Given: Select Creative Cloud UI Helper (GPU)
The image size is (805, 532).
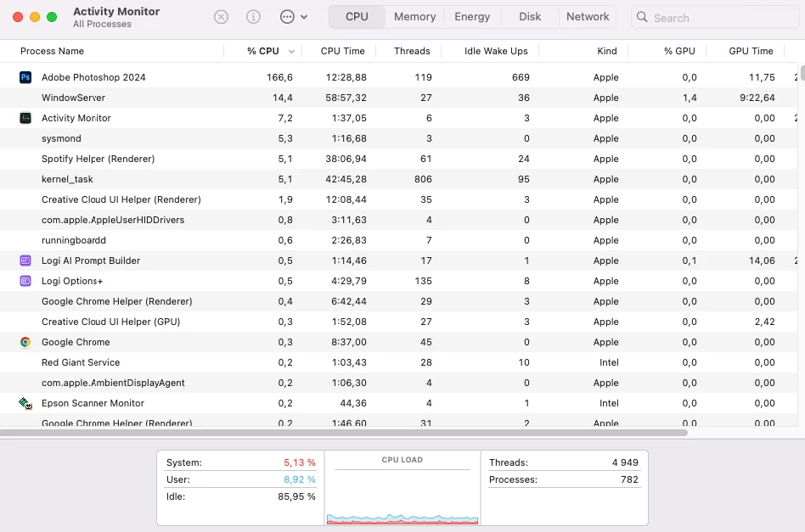Looking at the screenshot, I should [x=399, y=322].
